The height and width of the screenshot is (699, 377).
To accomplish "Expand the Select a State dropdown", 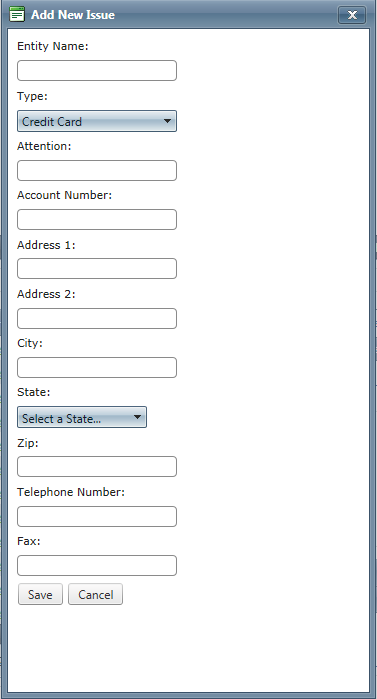I will tap(82, 417).
